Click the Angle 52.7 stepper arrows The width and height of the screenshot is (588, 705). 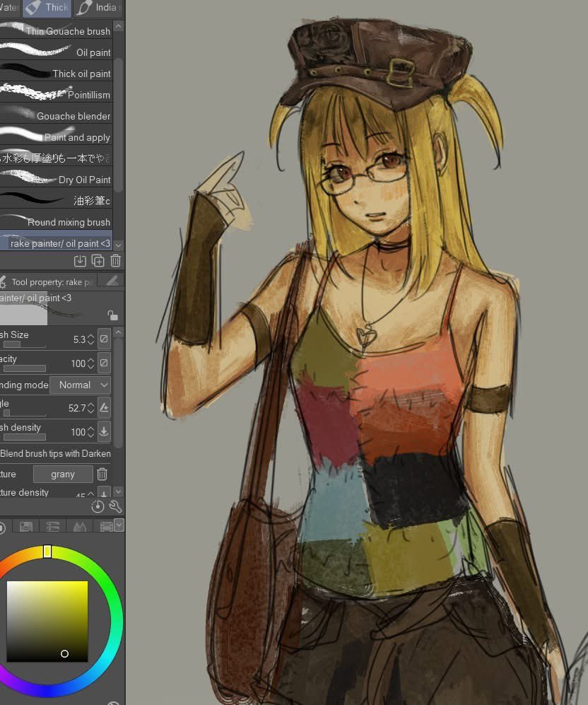point(90,408)
